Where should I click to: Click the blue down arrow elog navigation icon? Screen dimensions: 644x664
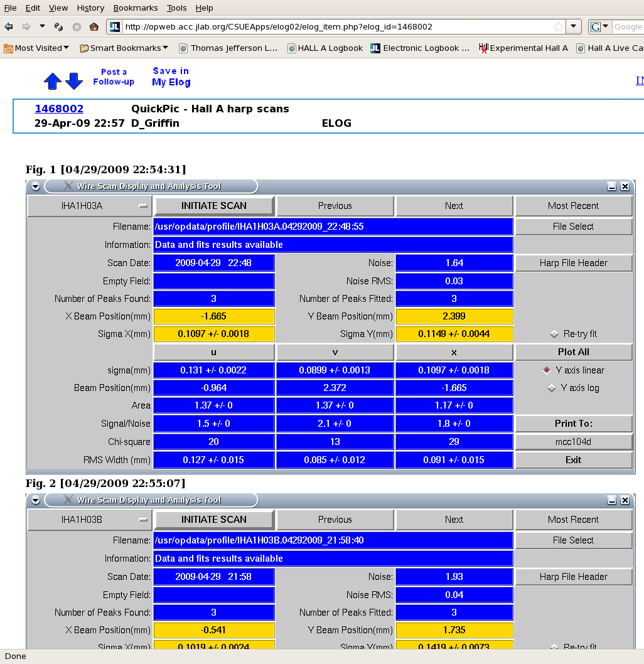coord(74,81)
